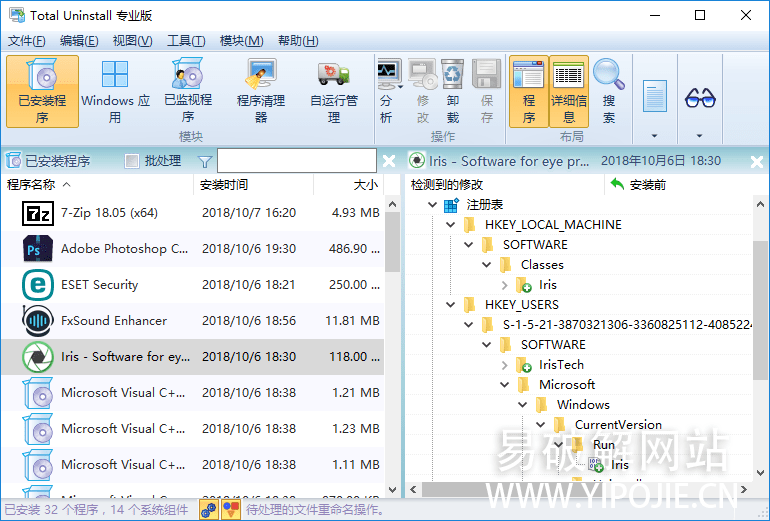Open the 编辑(E) menu
This screenshot has width=770, height=521.
tap(79, 41)
